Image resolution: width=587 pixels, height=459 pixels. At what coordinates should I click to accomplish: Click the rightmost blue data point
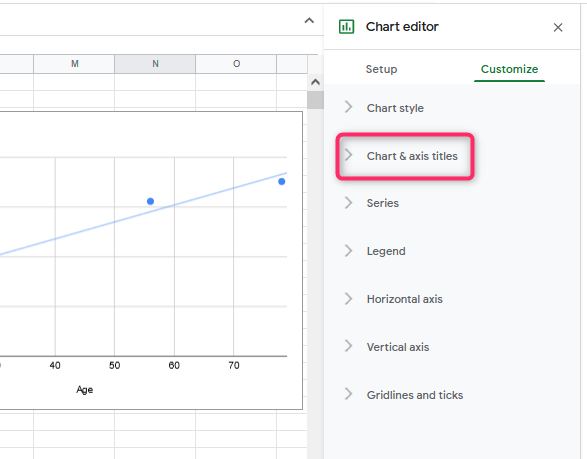click(x=282, y=182)
